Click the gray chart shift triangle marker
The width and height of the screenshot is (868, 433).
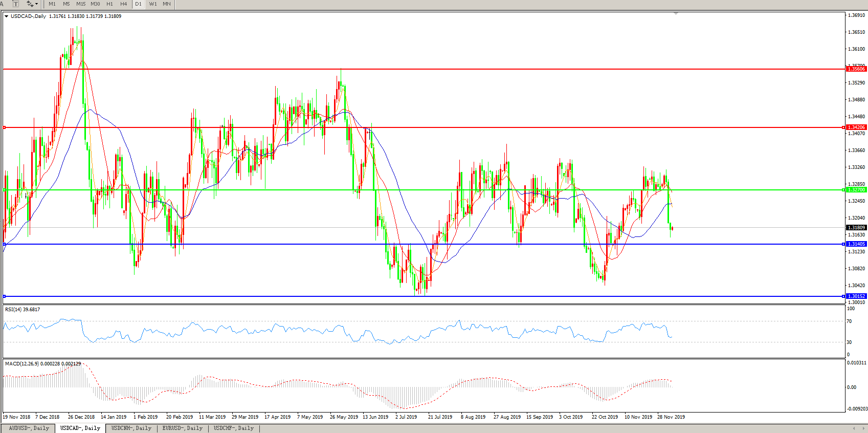676,14
